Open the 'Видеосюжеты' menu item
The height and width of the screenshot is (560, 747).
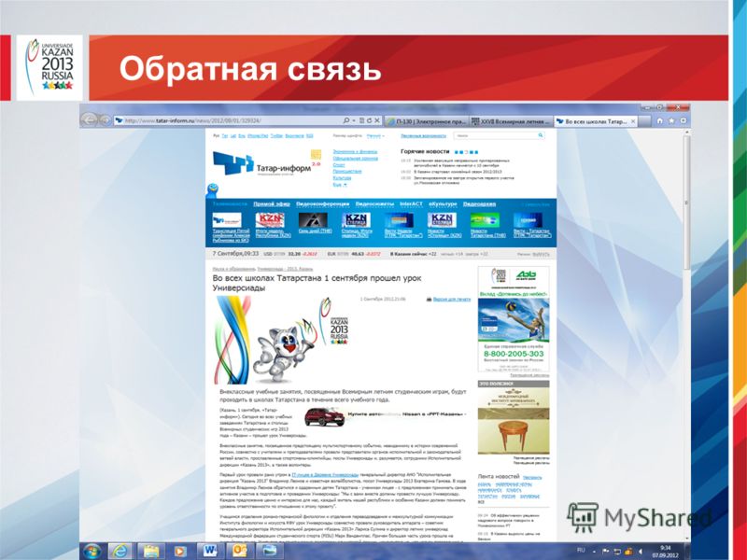[374, 203]
